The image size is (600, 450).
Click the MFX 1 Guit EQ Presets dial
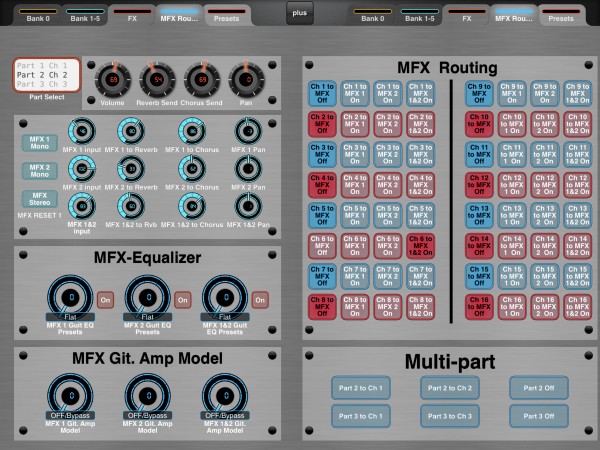tap(70, 297)
